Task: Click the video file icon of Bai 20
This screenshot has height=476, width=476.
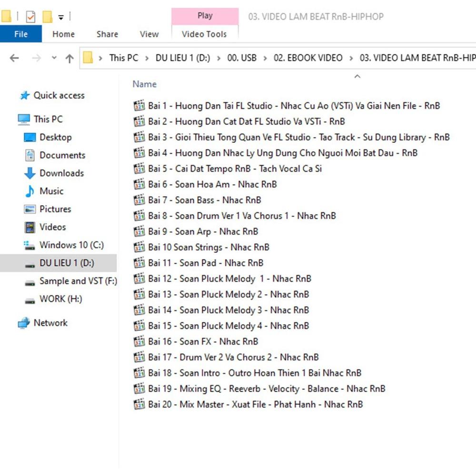Action: [139, 404]
